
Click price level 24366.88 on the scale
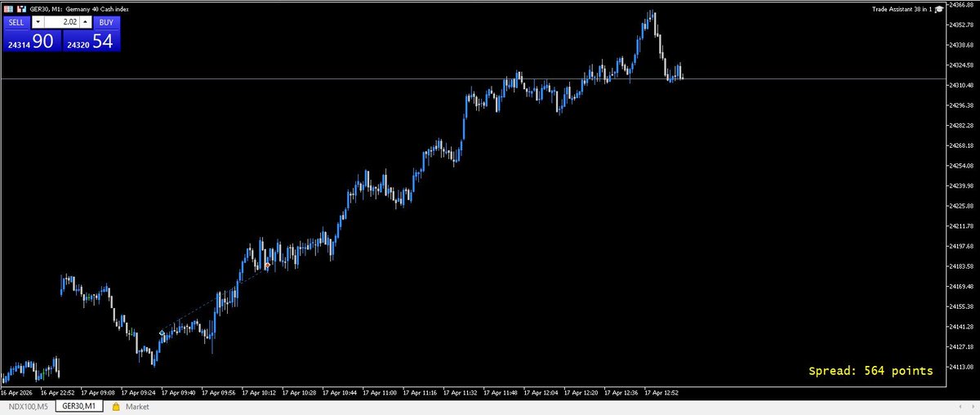tap(962, 5)
